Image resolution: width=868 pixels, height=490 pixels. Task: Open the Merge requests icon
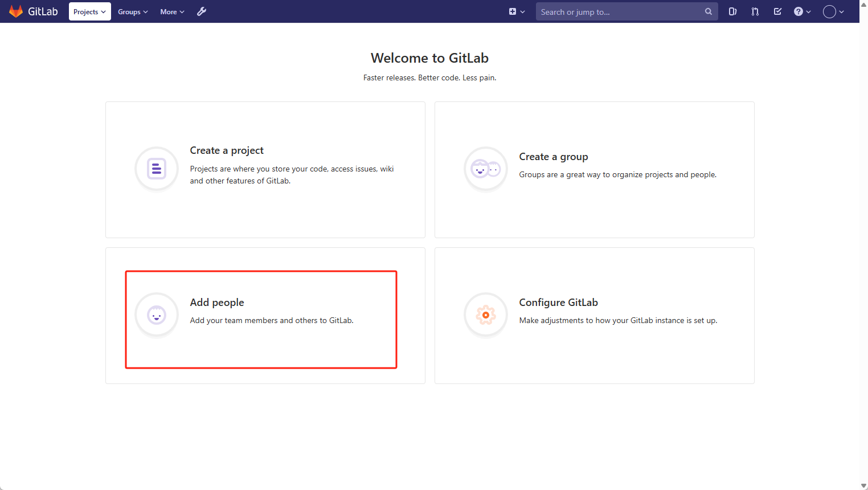click(755, 11)
